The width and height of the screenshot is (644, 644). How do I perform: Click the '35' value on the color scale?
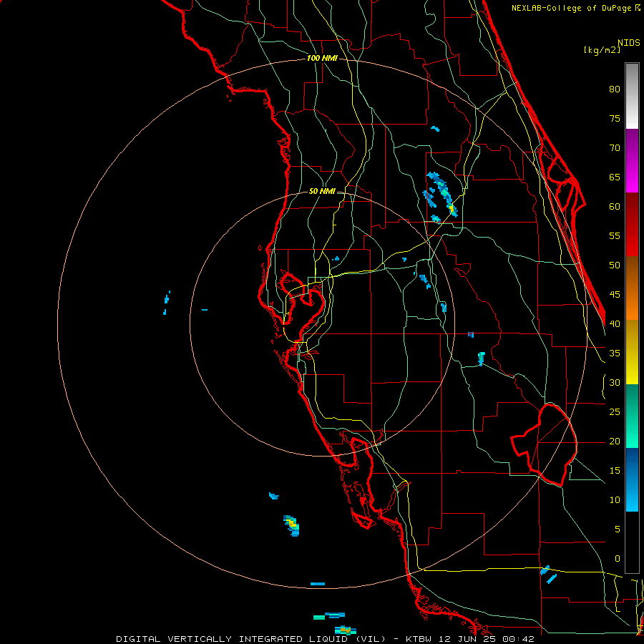(x=615, y=353)
